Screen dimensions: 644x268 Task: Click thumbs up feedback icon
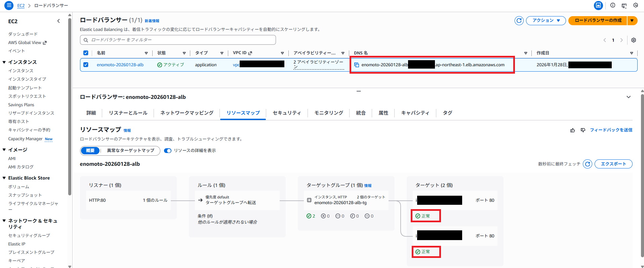coord(573,130)
